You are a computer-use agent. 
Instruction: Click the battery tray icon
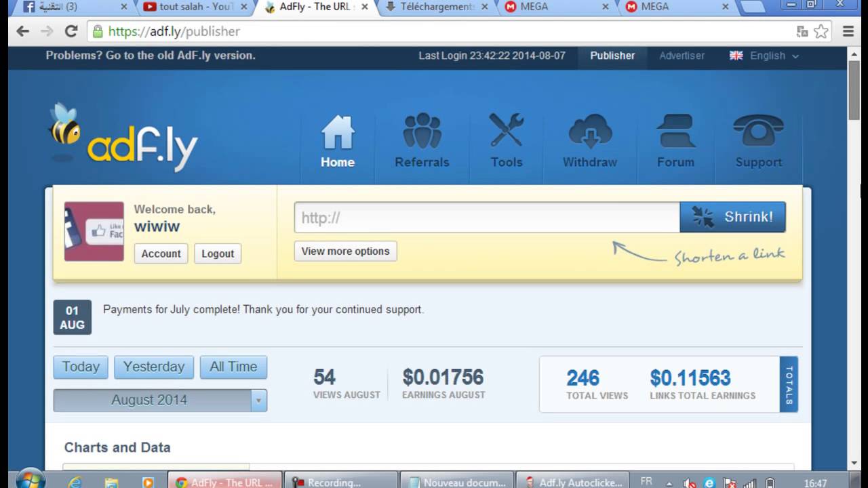pyautogui.click(x=770, y=483)
